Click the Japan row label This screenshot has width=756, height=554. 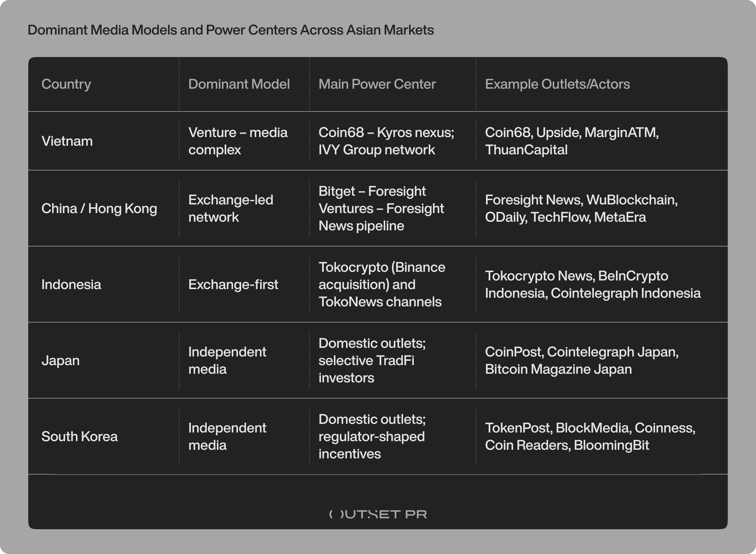pyautogui.click(x=61, y=361)
